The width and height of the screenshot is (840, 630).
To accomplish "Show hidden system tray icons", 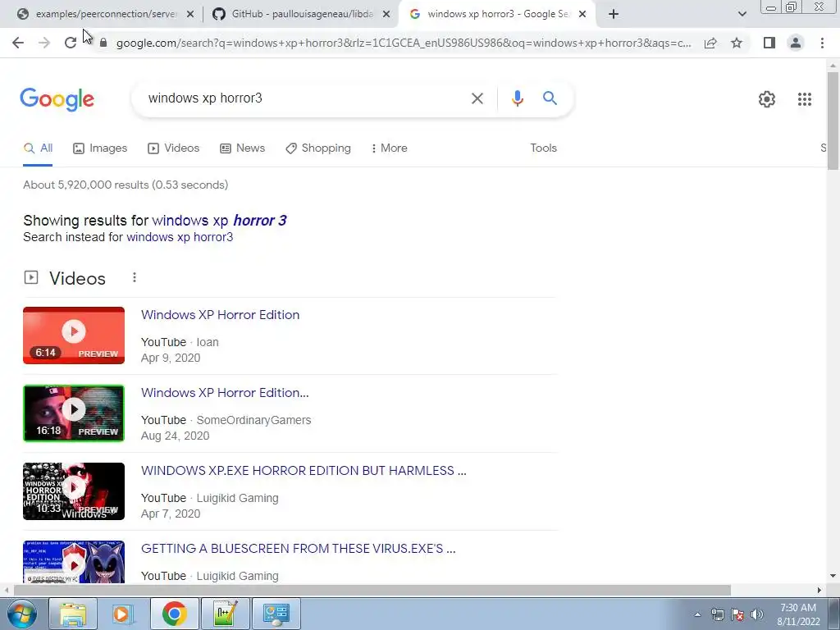I will click(x=697, y=614).
